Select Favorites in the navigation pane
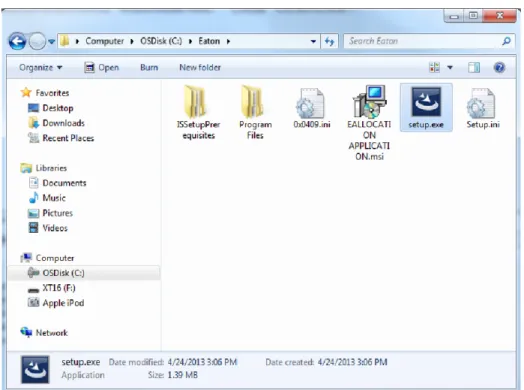This screenshot has height=390, width=524. coord(52,93)
